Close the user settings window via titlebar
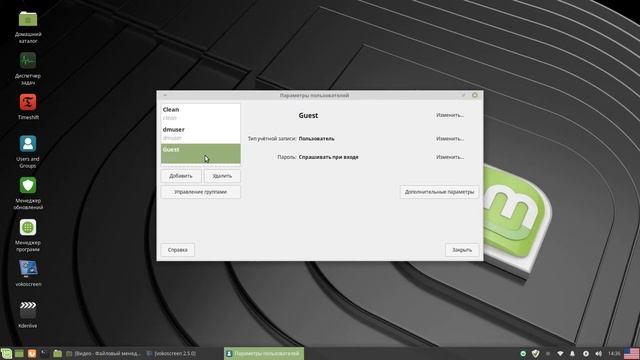640x360 pixels. point(475,95)
